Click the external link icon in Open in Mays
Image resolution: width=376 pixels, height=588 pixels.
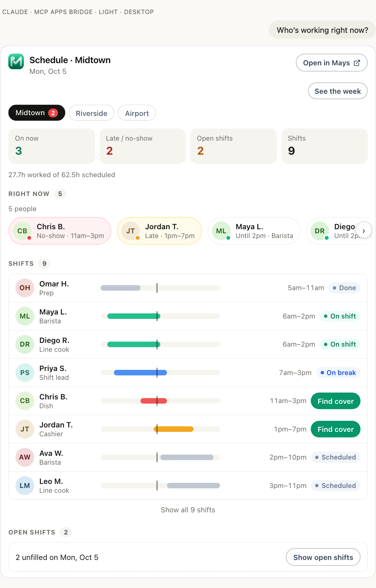tap(357, 63)
